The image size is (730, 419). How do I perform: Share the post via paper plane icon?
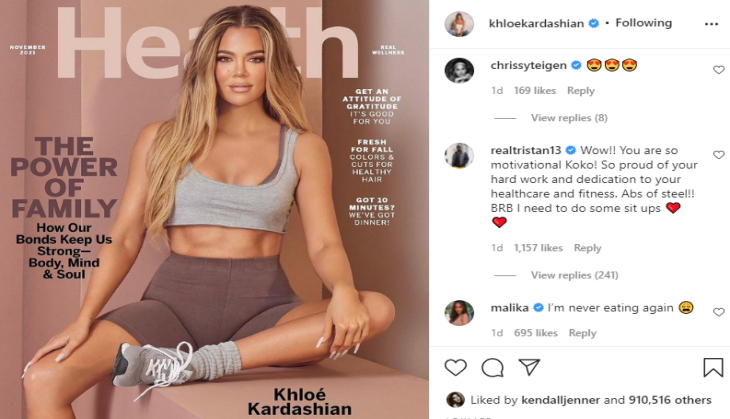tap(529, 367)
